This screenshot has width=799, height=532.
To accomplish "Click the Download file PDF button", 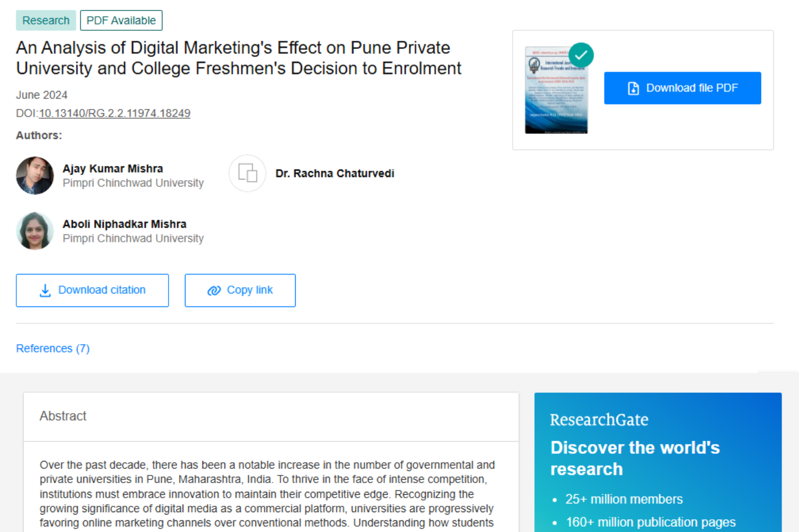I will coord(682,87).
